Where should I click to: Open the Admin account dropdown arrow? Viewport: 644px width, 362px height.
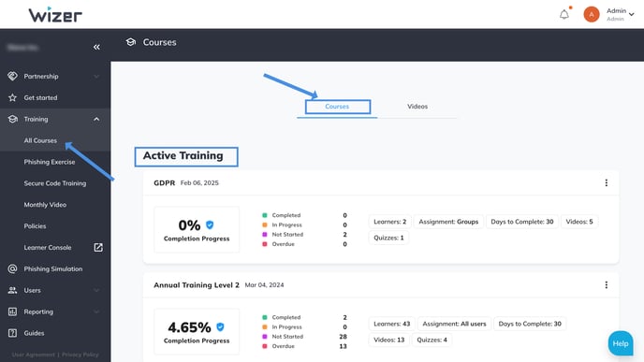pyautogui.click(x=632, y=14)
